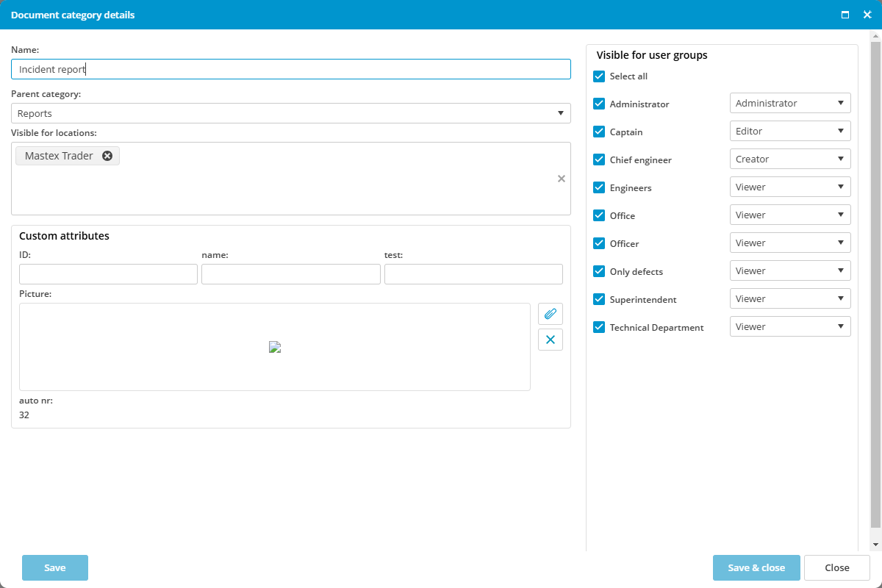Screen dimensions: 882x588
Task: Click the Visible for user groups heading
Action: click(652, 55)
